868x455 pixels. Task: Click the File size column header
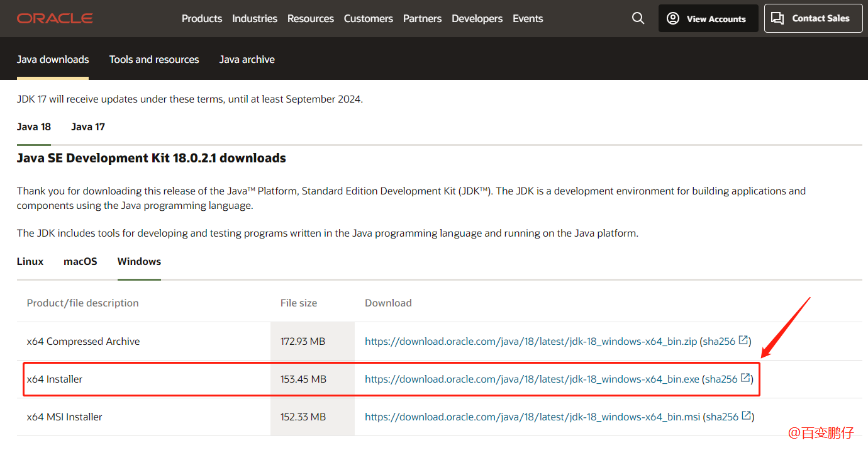click(x=299, y=303)
